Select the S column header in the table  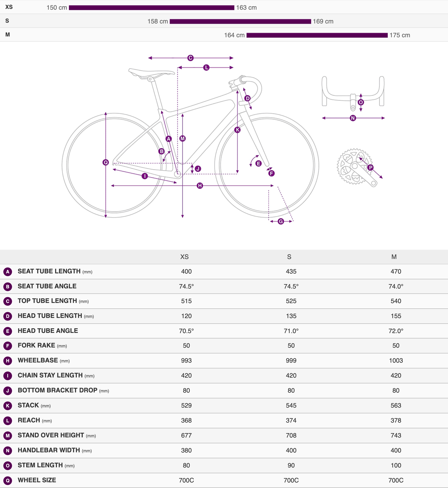coord(289,257)
